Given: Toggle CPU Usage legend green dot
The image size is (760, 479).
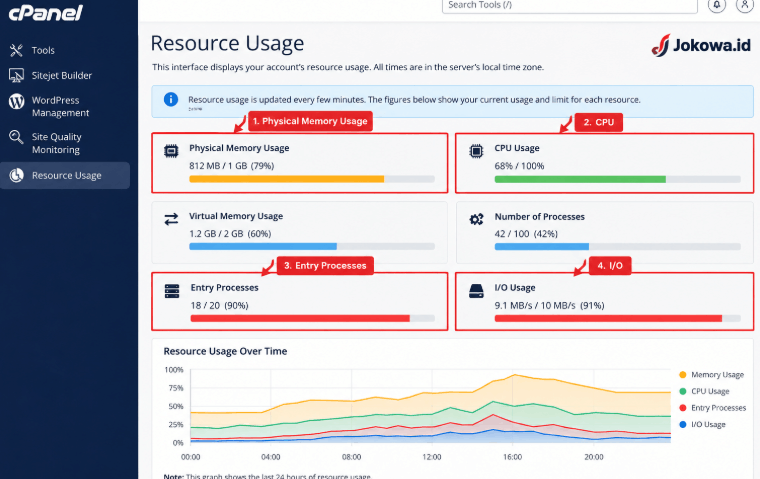Looking at the screenshot, I should pos(683,391).
